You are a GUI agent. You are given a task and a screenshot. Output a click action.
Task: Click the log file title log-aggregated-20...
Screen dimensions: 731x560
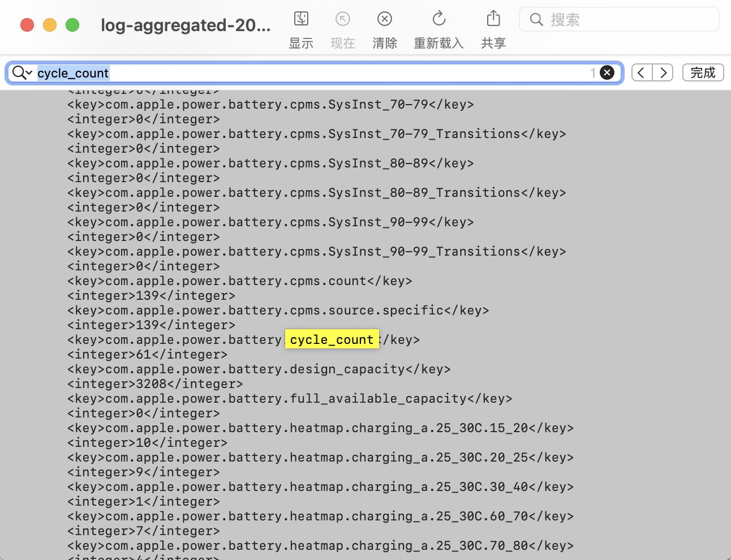coord(186,25)
